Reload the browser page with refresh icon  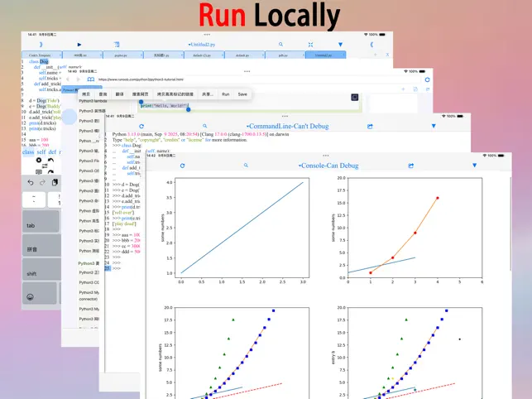click(x=427, y=79)
